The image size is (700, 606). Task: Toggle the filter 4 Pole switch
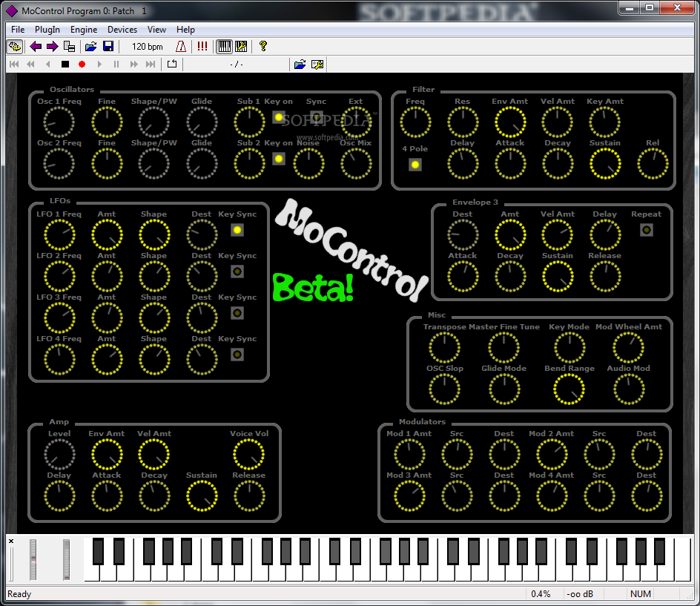coord(415,165)
